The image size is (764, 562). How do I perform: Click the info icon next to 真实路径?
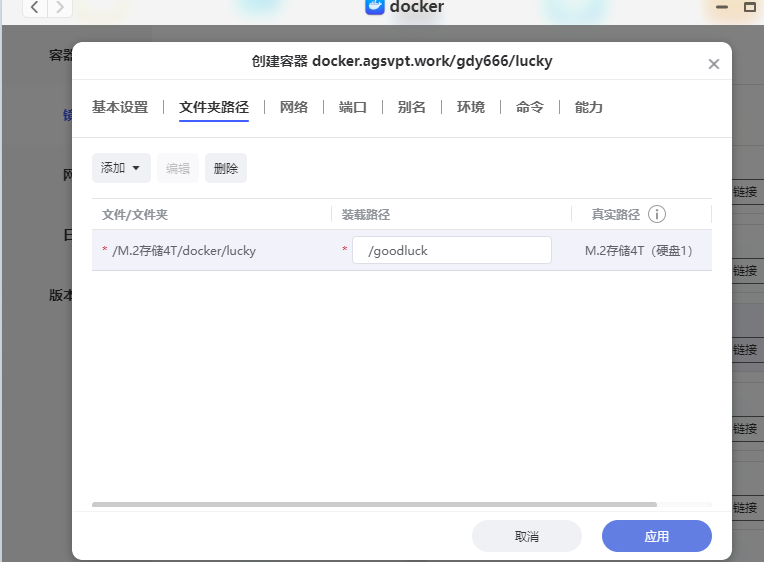[656, 214]
